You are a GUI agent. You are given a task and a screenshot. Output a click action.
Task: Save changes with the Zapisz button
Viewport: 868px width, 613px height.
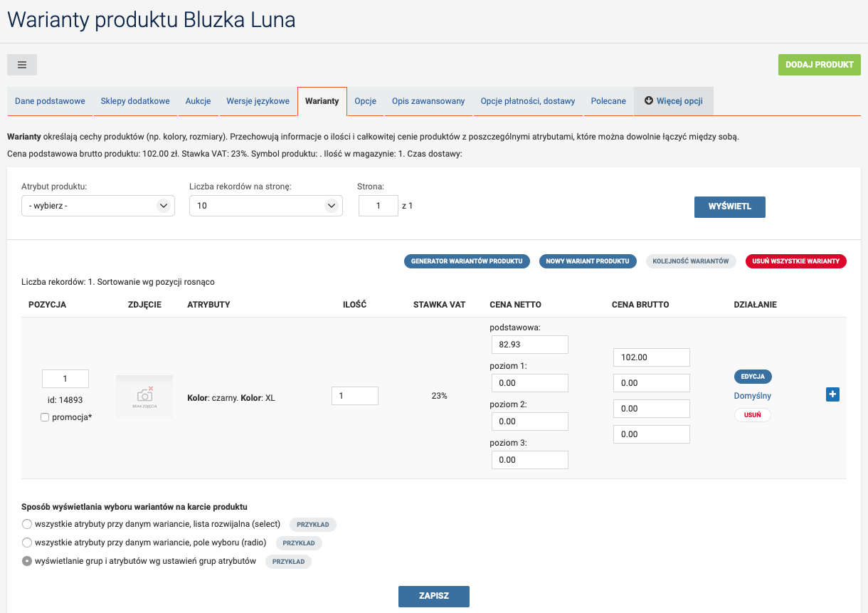click(433, 596)
